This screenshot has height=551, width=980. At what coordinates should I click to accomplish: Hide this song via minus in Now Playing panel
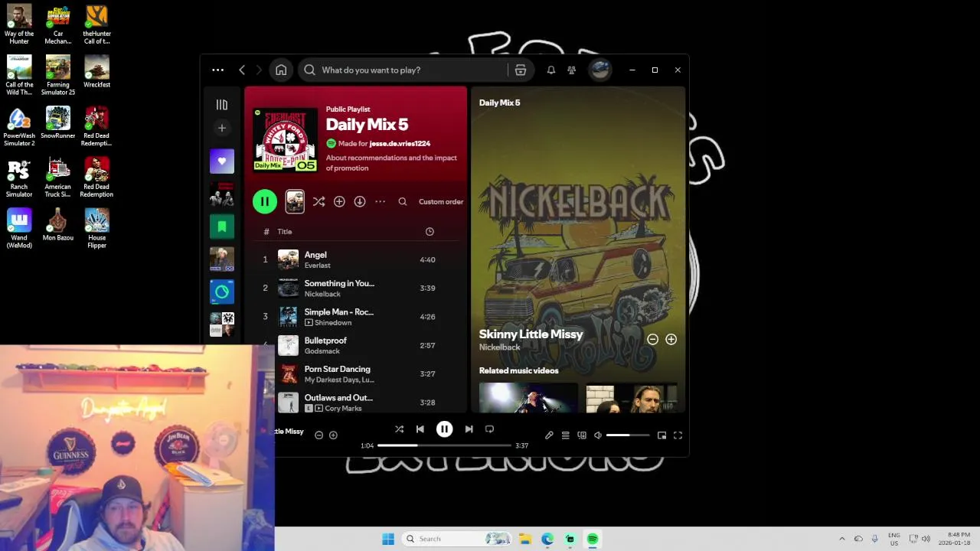coord(652,339)
